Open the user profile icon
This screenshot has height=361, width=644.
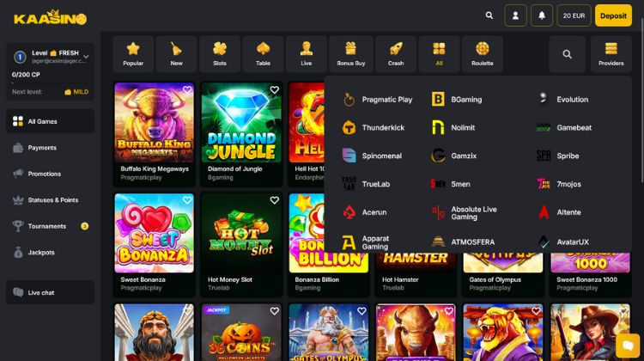(515, 15)
